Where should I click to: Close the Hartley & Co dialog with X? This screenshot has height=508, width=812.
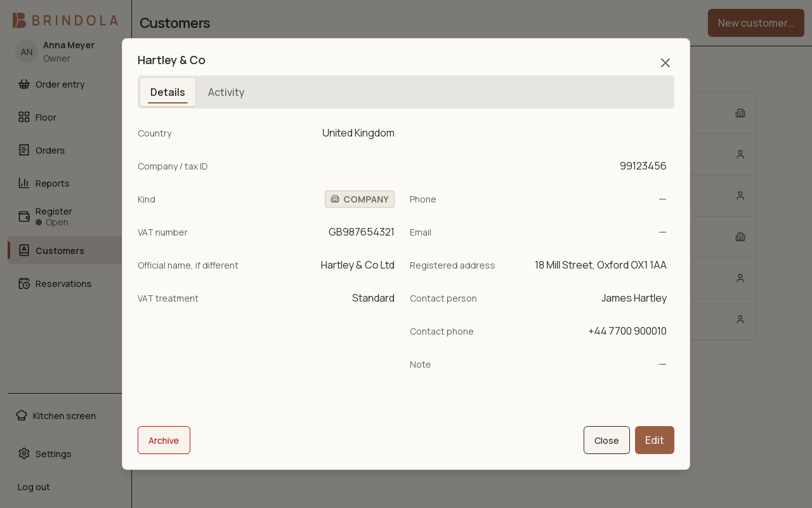(x=665, y=63)
